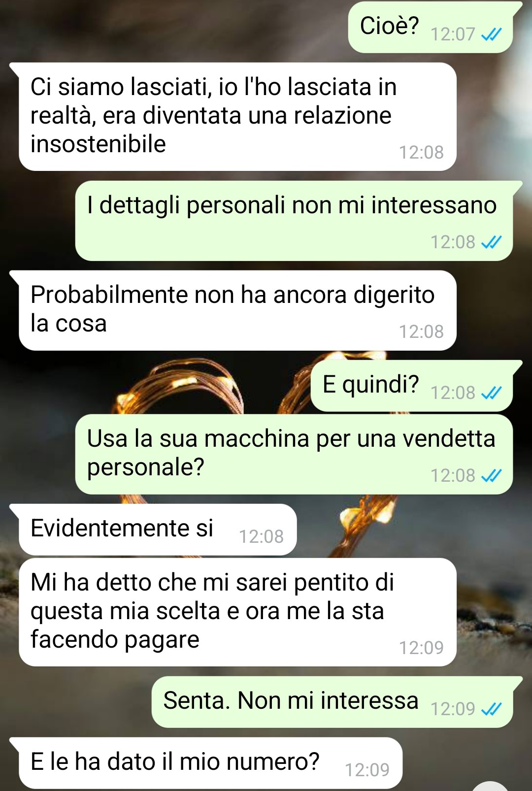Select the "Ci siamo lasciati" message bubble
This screenshot has width=532, height=791.
[x=237, y=117]
